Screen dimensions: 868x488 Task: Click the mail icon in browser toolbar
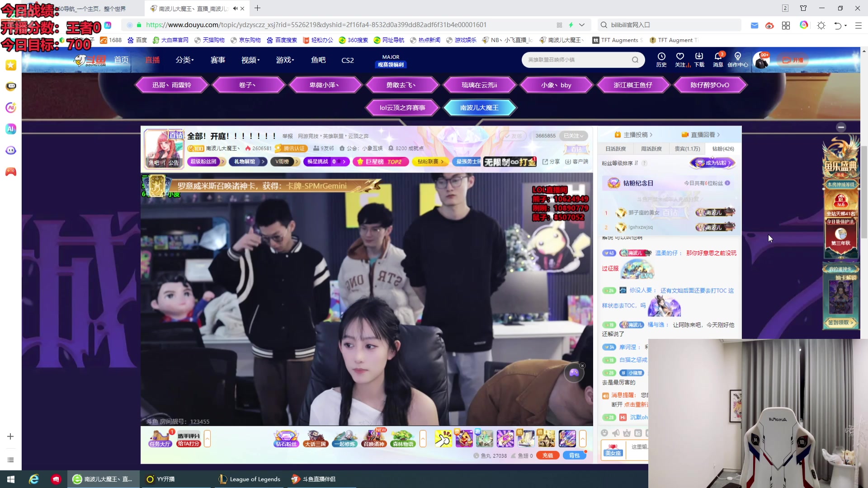coord(755,25)
